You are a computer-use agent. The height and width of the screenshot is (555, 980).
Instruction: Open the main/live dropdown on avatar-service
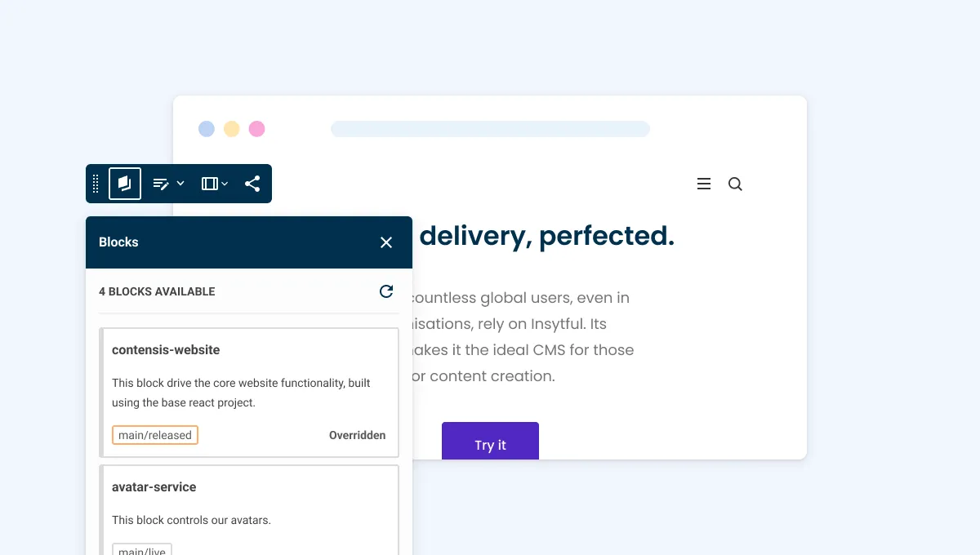[141, 550]
